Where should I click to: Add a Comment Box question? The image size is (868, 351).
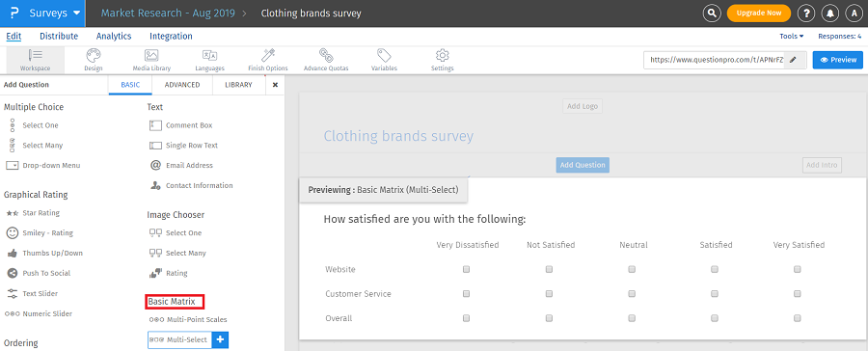[x=181, y=125]
